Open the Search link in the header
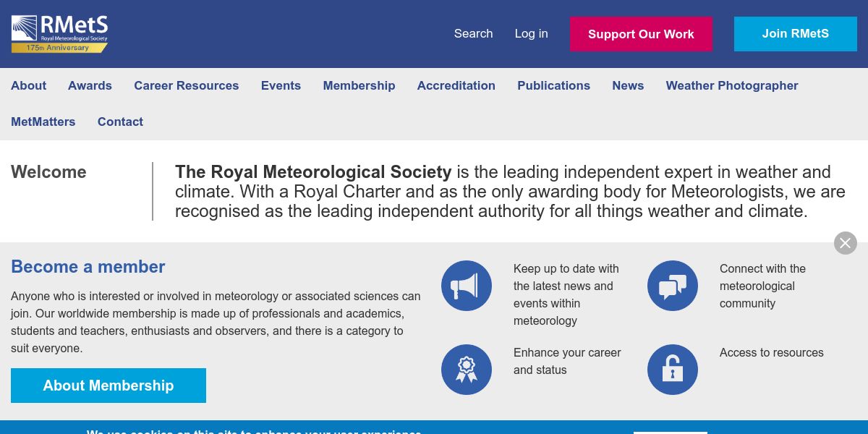 [473, 33]
